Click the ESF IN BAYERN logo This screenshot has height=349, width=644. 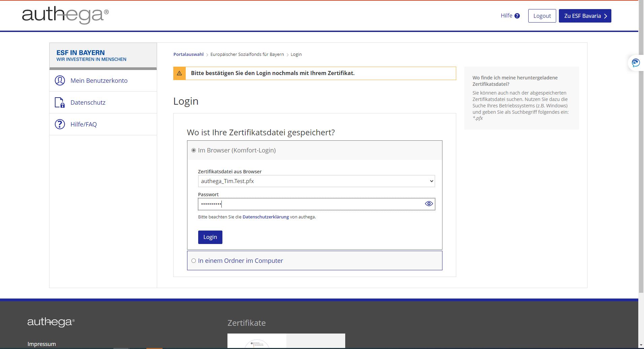(x=91, y=56)
